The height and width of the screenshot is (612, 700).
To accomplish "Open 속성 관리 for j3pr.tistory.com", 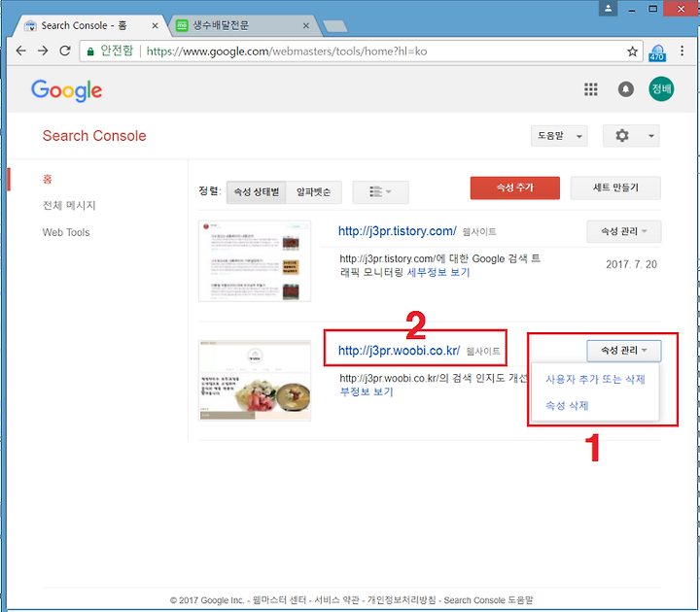I will click(x=623, y=231).
